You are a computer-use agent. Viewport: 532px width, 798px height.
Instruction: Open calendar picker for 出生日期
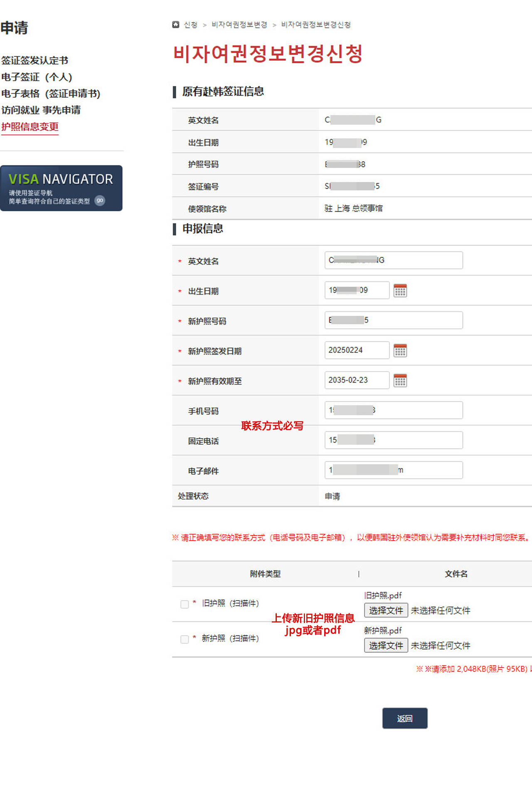click(x=400, y=291)
